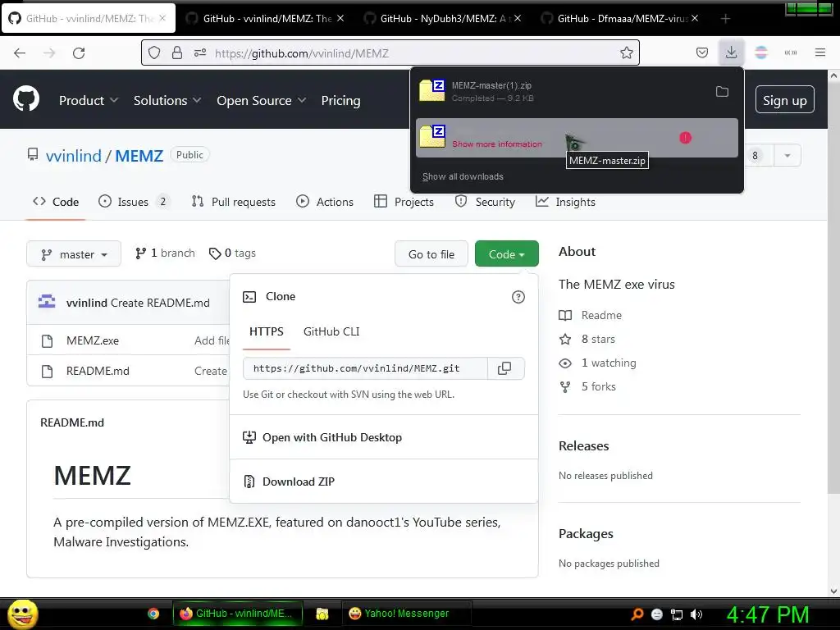
Task: Open the downloads toolbar button
Action: tap(731, 52)
